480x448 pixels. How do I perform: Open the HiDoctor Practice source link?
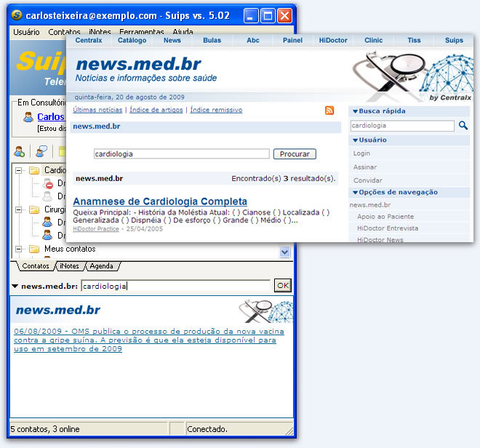[96, 229]
